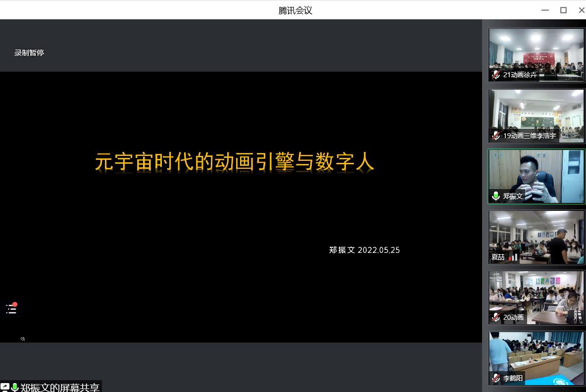Click the screen share arrow icon at bottom left
The height and width of the screenshot is (392, 586).
(x=5, y=387)
